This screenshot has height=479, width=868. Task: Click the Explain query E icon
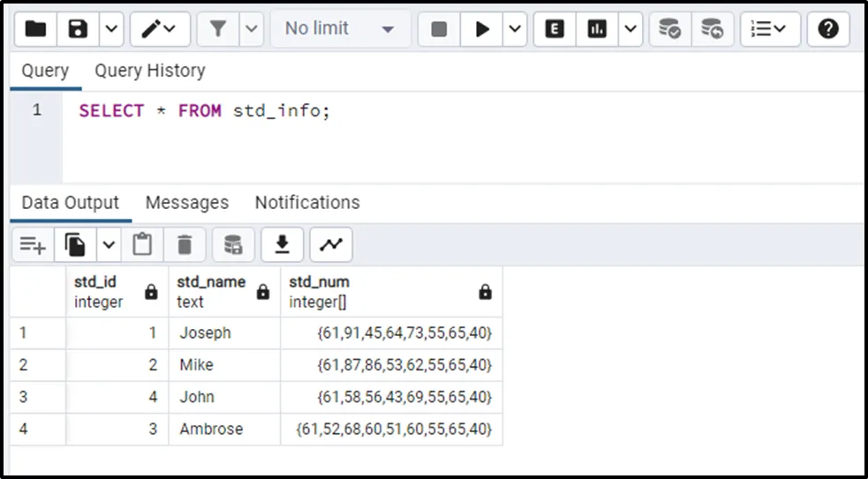point(555,29)
